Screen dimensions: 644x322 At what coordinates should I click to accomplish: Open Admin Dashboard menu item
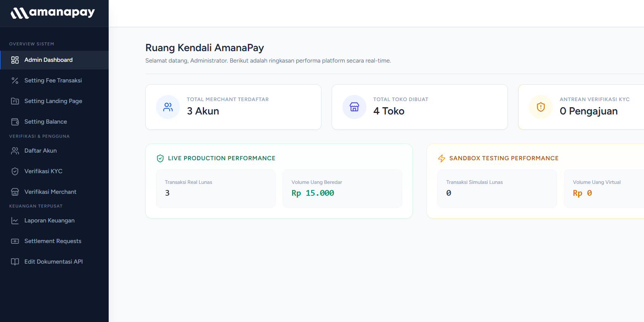point(54,60)
